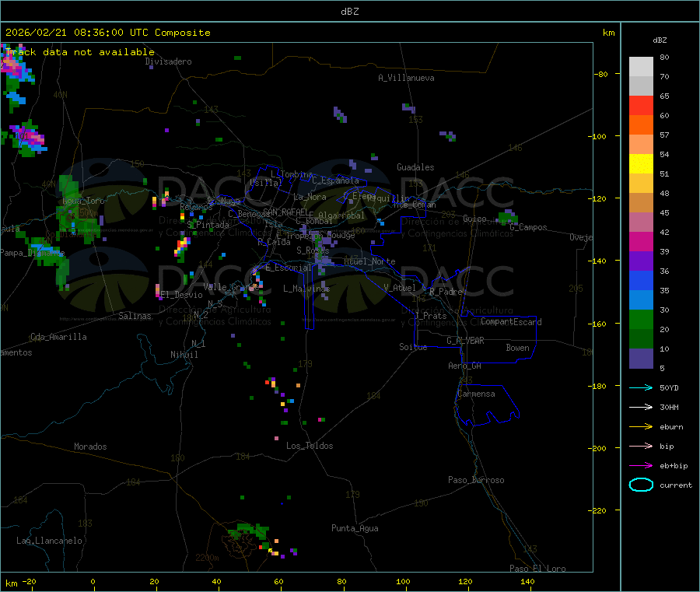Click the 'Paso_Barroso' map label

476,480
